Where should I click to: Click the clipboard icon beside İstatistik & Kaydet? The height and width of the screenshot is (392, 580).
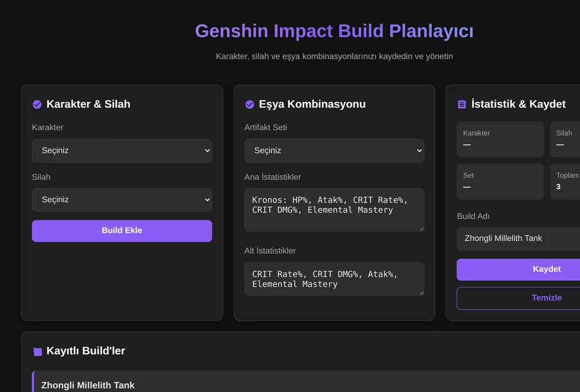pos(462,104)
